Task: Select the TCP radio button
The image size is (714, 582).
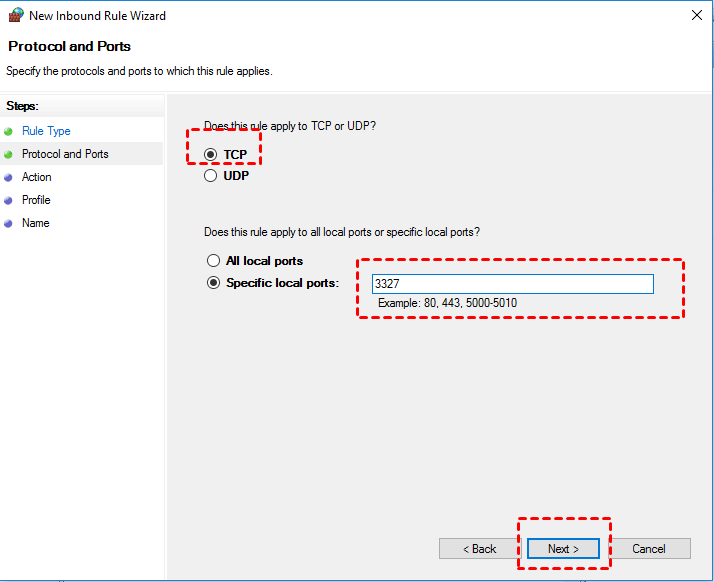Action: click(x=211, y=154)
